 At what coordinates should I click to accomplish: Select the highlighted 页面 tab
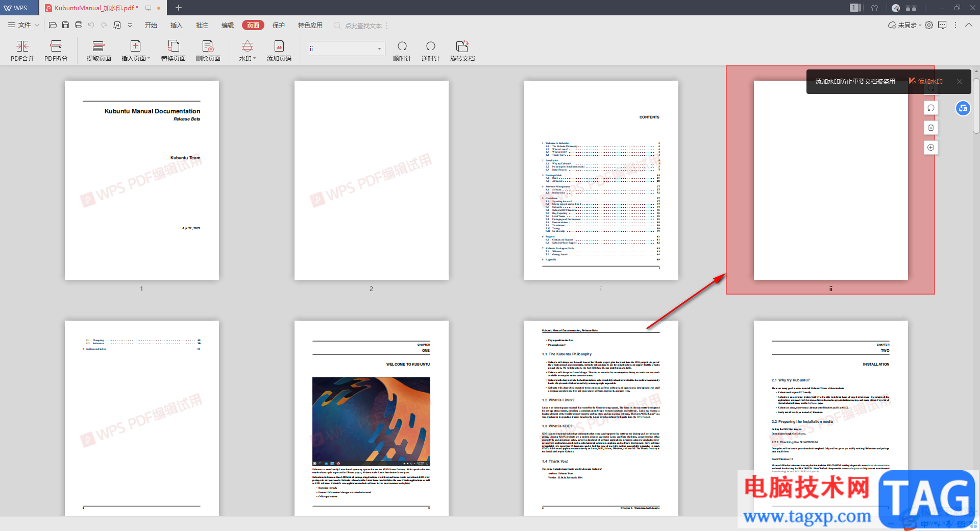click(x=253, y=25)
